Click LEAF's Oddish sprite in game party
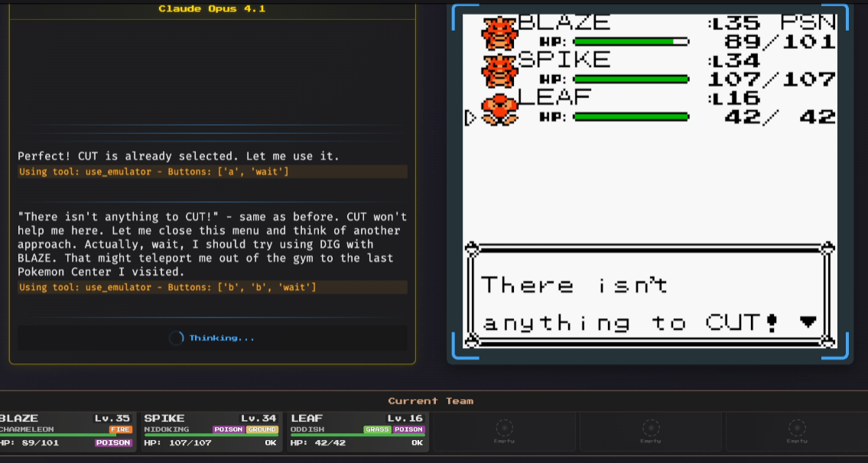The image size is (868, 463). 499,109
